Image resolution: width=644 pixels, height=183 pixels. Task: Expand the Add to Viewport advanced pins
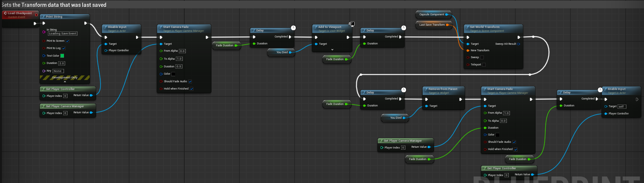click(x=332, y=50)
